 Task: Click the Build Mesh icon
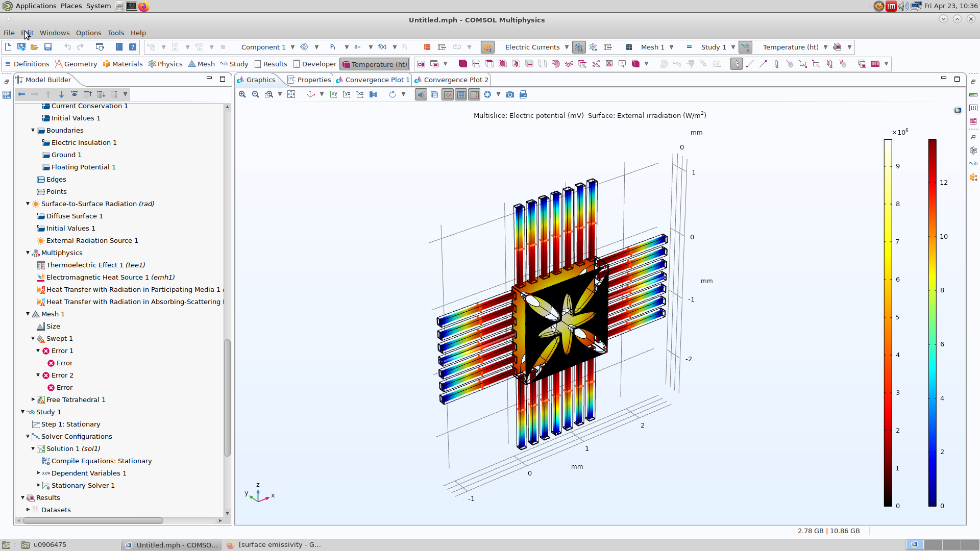pos(629,47)
